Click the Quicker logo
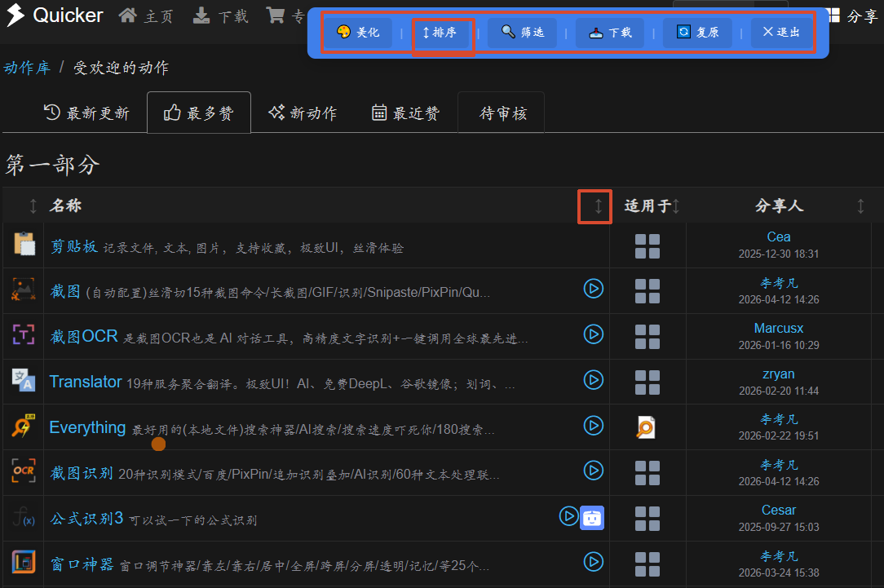This screenshot has height=588, width=884. [x=54, y=15]
